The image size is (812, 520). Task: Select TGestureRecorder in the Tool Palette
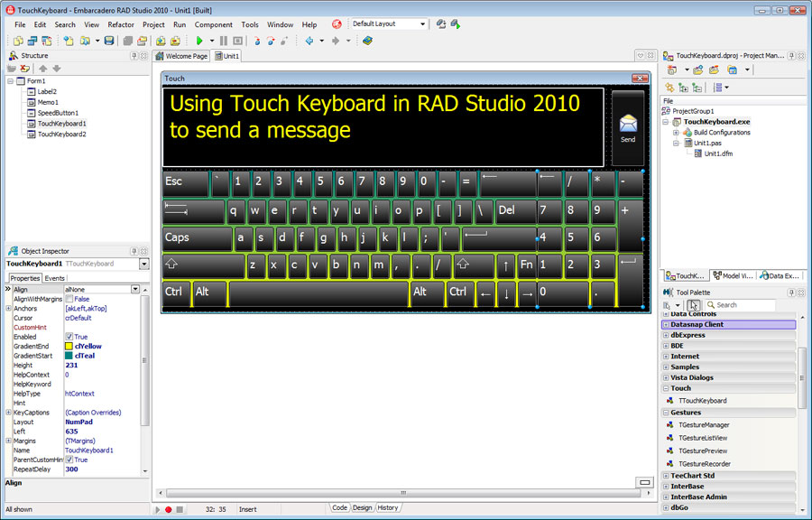click(705, 463)
